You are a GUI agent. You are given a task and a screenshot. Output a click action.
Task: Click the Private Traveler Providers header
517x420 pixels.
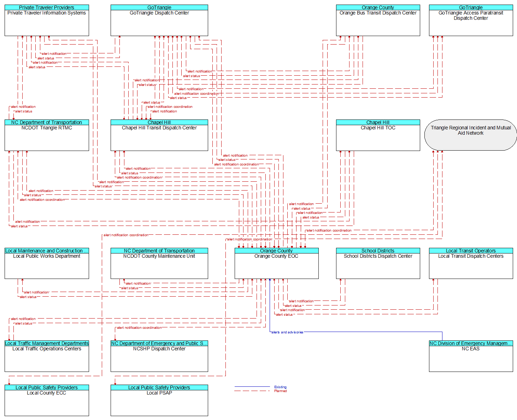tap(47, 7)
